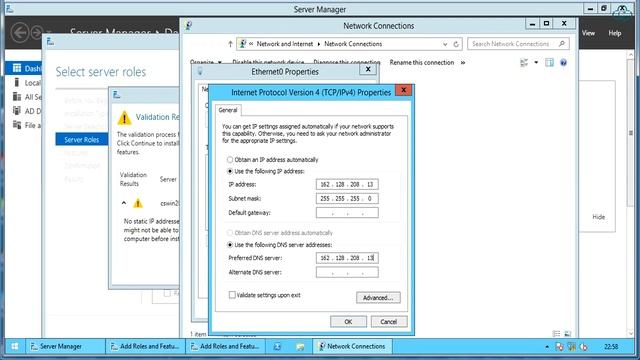Viewport: 640px width, 360px height.
Task: Open the View menu in Server Manager
Action: tap(588, 33)
